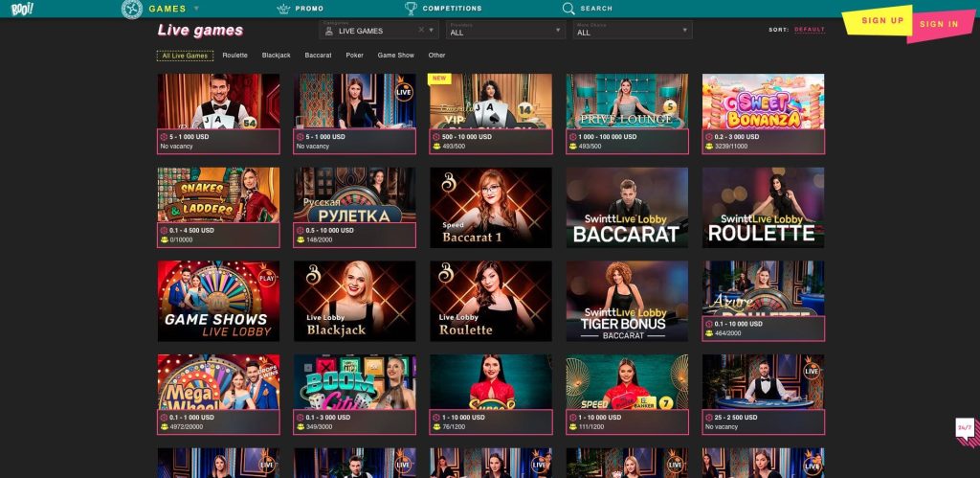
Task: Select the Blackjack tab
Action: pos(277,56)
